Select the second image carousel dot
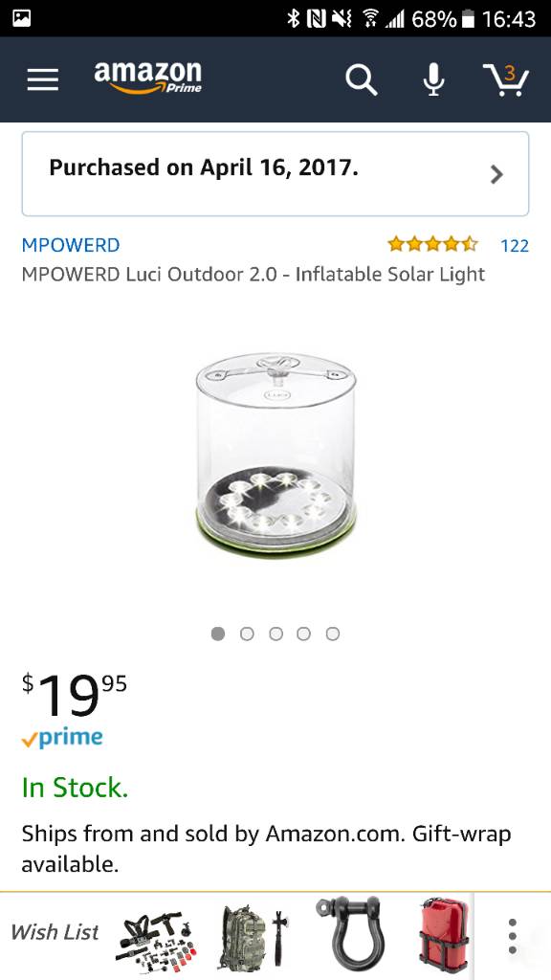Viewport: 551px width, 980px height. click(247, 634)
